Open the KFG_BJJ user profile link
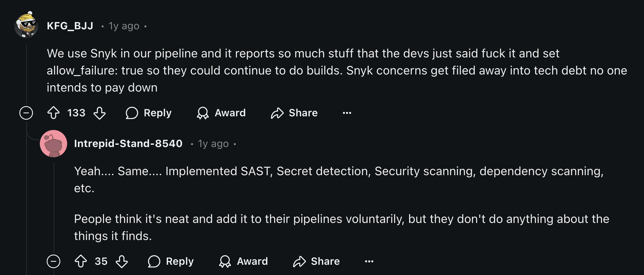This screenshot has width=644, height=275. tap(70, 26)
